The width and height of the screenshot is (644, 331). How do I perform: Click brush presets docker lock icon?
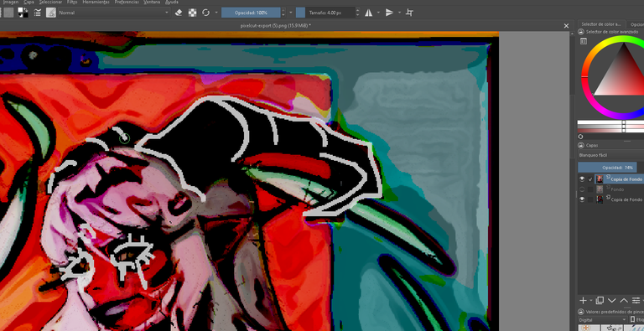point(581,312)
